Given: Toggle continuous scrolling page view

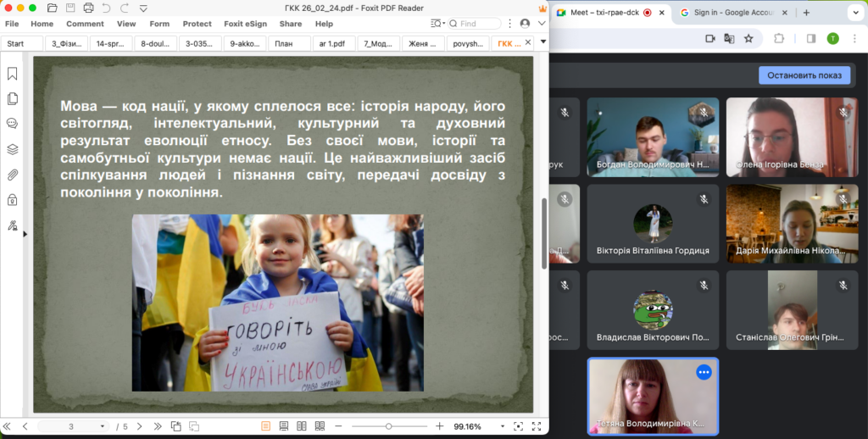Looking at the screenshot, I should (x=282, y=425).
